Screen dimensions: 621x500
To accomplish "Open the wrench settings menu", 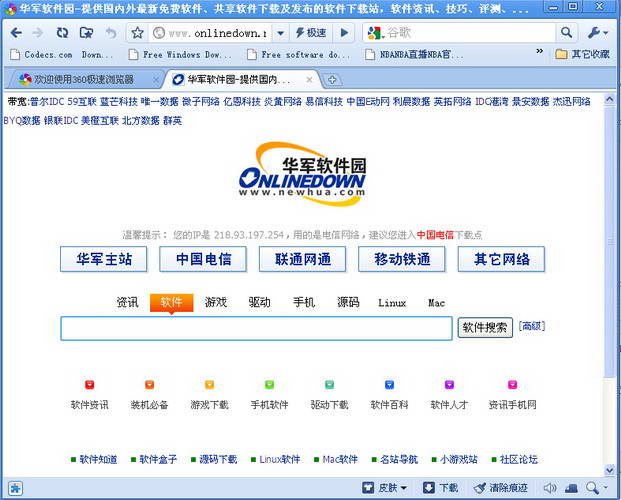I will [597, 33].
